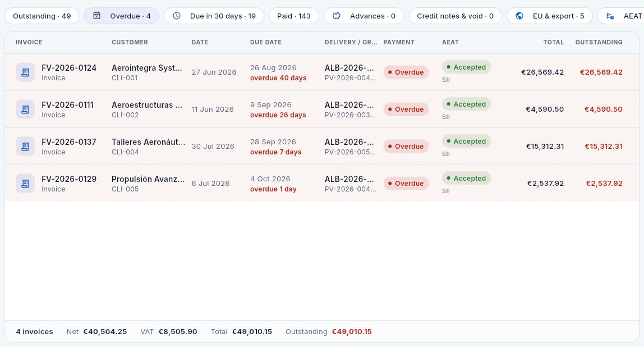This screenshot has height=347, width=644.
Task: Click the clock icon in Due in 30 days filter
Action: tap(177, 16)
